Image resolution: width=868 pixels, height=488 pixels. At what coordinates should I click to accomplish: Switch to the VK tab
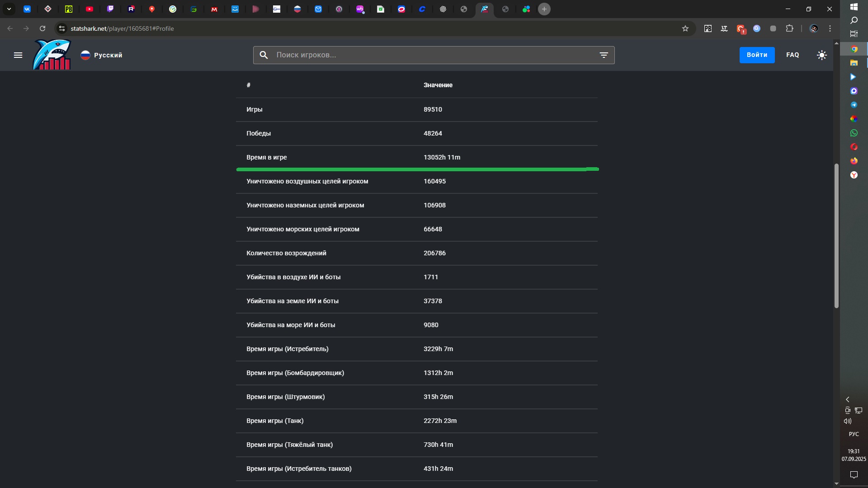click(27, 9)
